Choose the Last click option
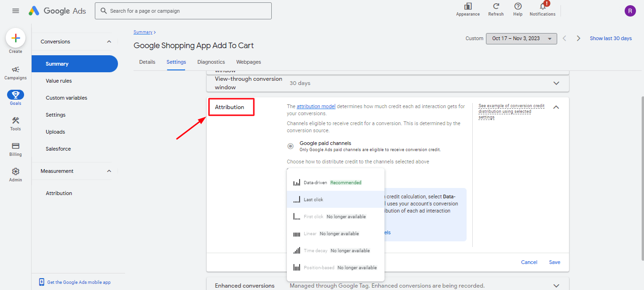The width and height of the screenshot is (644, 290). coord(335,199)
